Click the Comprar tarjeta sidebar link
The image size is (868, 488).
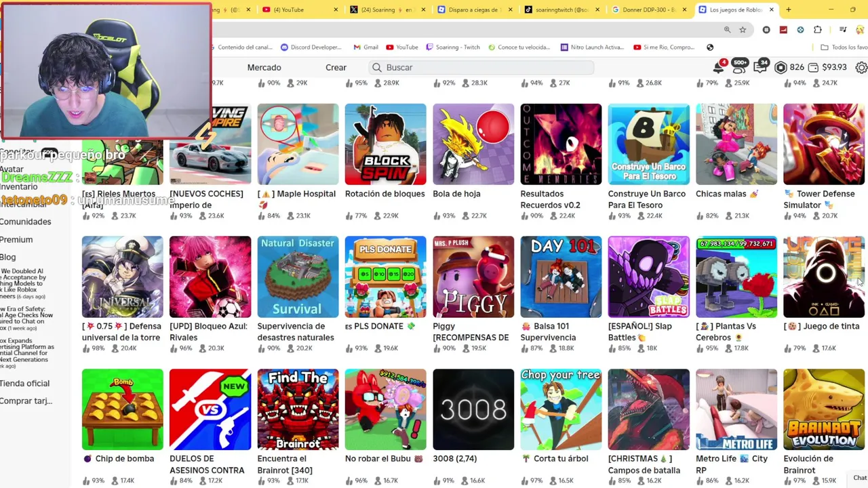click(x=26, y=401)
